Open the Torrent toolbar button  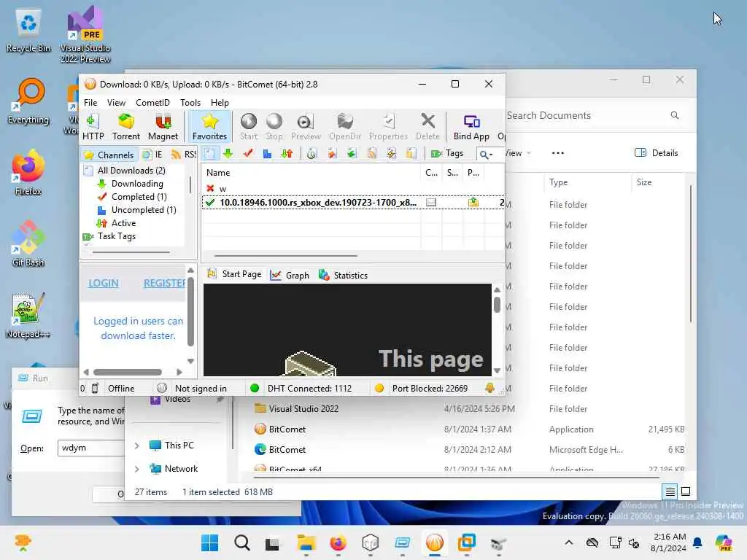(x=125, y=127)
